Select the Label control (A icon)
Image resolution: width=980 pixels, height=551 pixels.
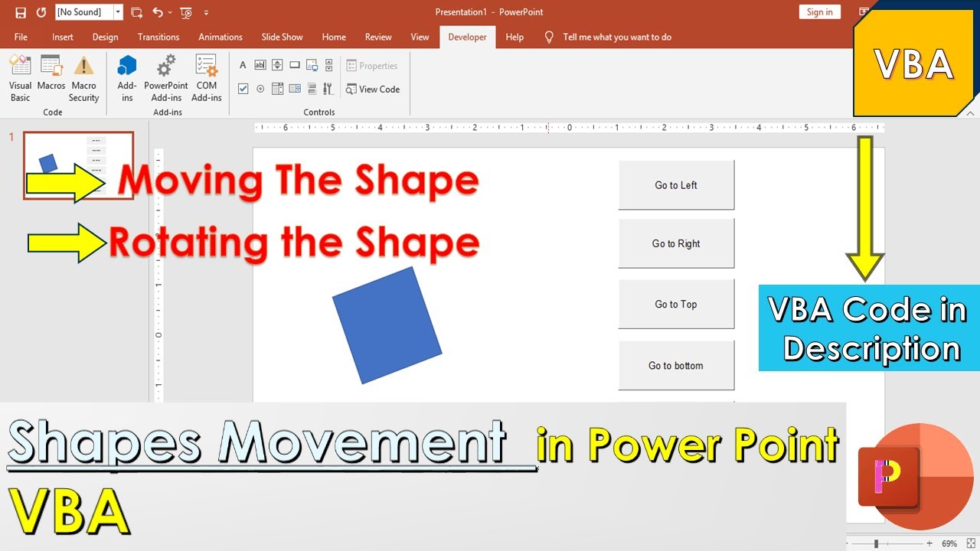click(243, 65)
